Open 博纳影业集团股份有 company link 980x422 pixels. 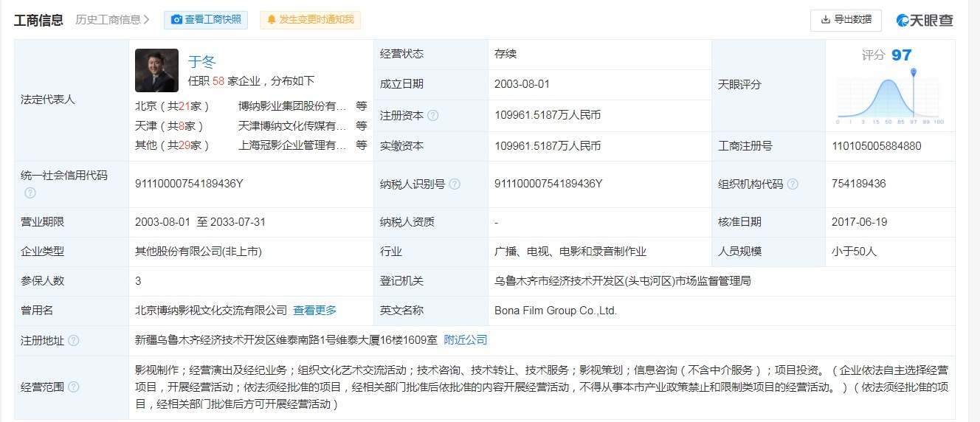point(292,106)
